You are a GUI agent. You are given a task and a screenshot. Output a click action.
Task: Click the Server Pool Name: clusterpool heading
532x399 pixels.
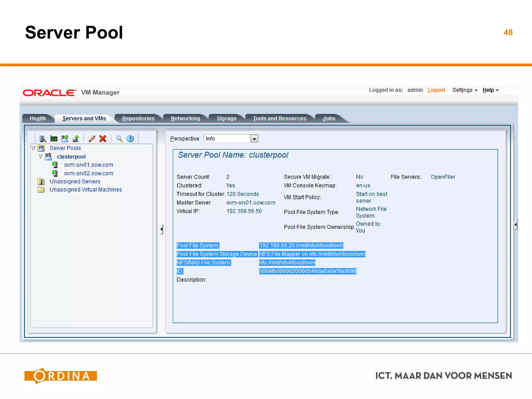coord(233,155)
